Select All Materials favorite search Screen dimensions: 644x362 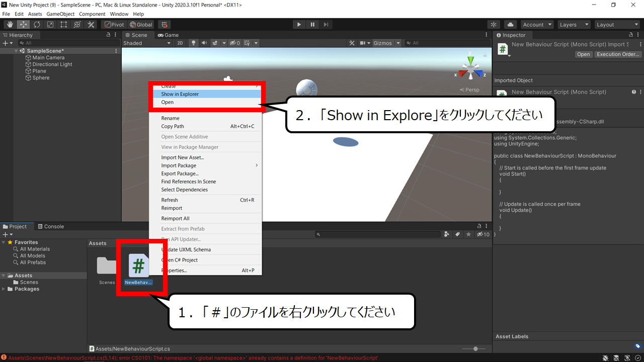35,249
